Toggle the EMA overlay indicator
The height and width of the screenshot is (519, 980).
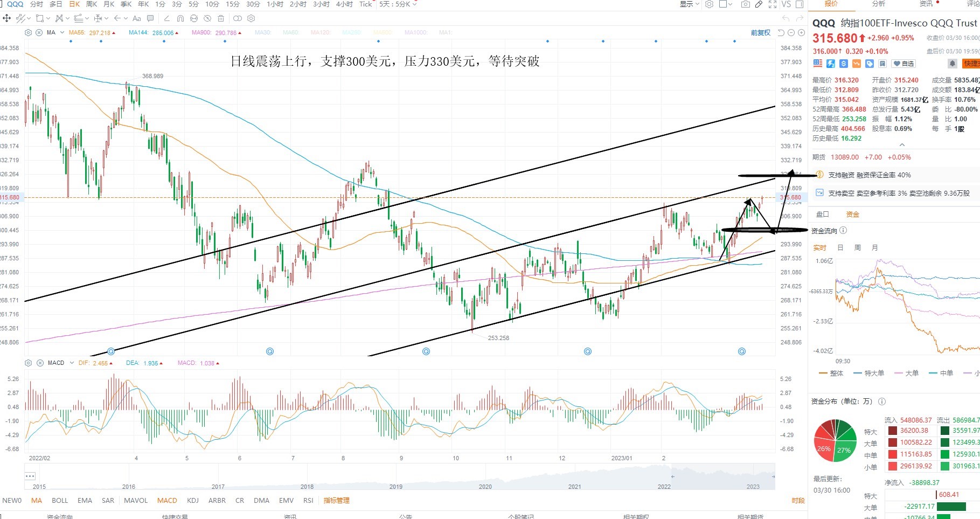click(x=85, y=501)
